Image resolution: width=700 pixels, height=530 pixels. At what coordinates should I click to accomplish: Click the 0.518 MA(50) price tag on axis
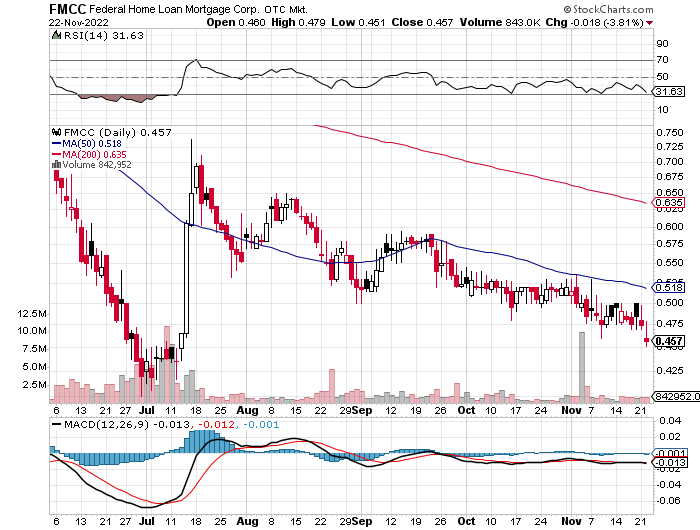[668, 287]
